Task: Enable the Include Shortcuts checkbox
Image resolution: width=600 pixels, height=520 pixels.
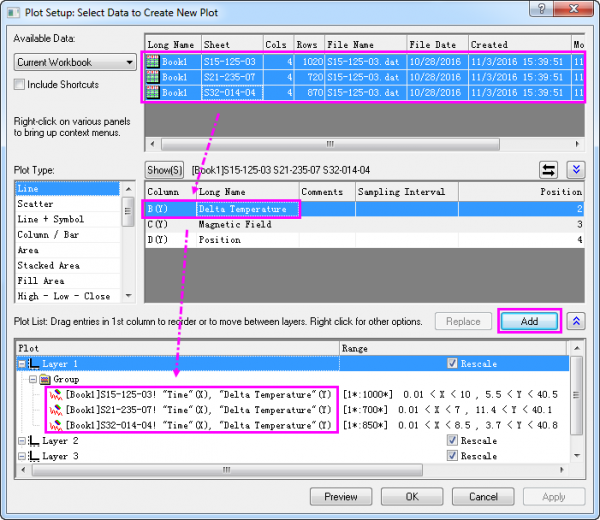Action: pyautogui.click(x=20, y=85)
